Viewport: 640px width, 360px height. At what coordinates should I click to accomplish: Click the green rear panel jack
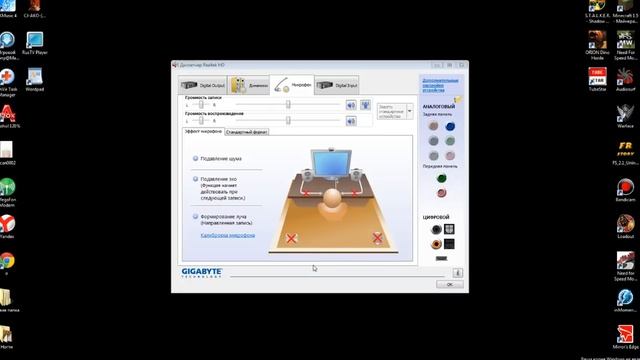point(450,141)
